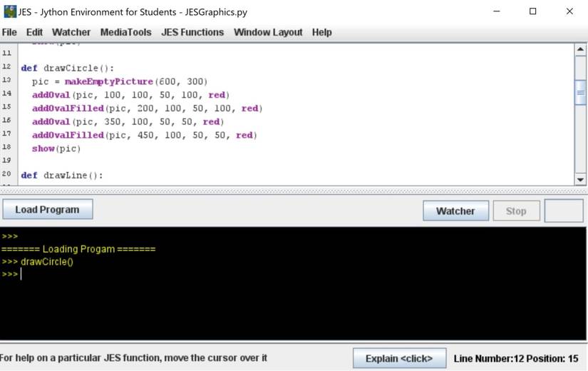Open the Edit menu
Screen dimensions: 588x371
point(34,32)
